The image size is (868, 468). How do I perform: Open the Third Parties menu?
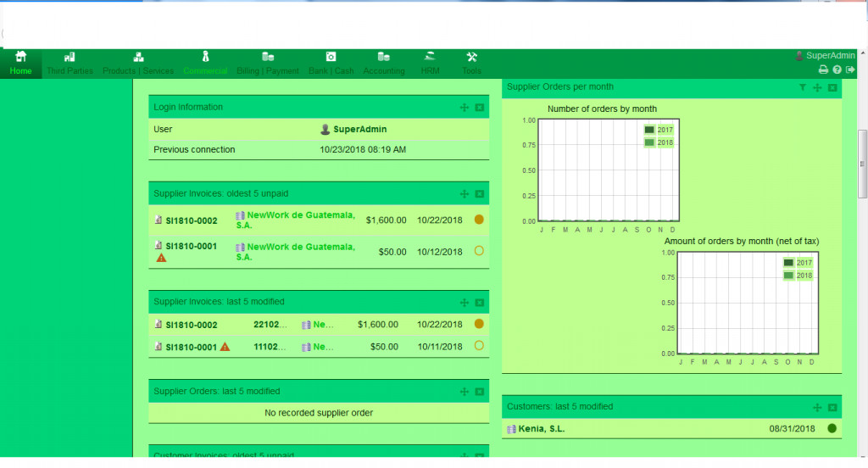71,63
